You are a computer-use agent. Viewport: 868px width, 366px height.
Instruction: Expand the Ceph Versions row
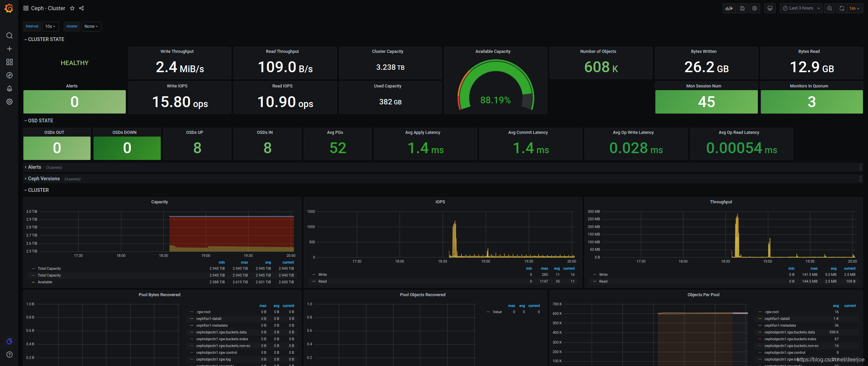(42, 179)
